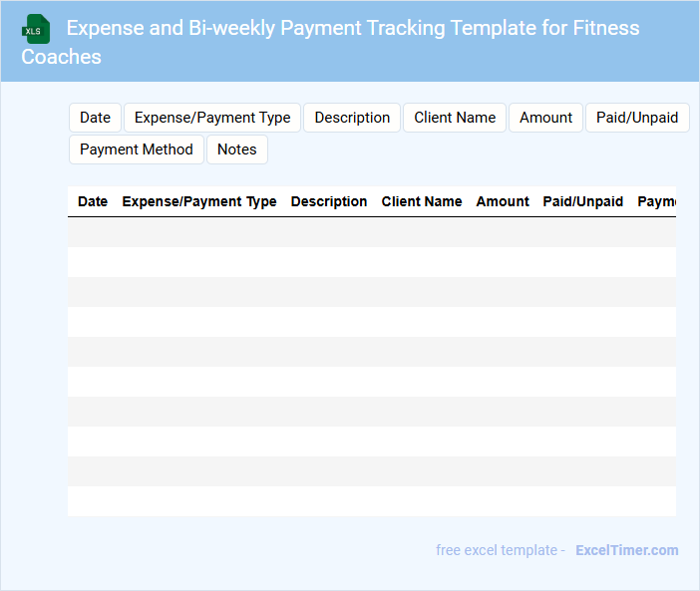Select the last empty table row
Screen dimensions: 700x591
[x=371, y=501]
